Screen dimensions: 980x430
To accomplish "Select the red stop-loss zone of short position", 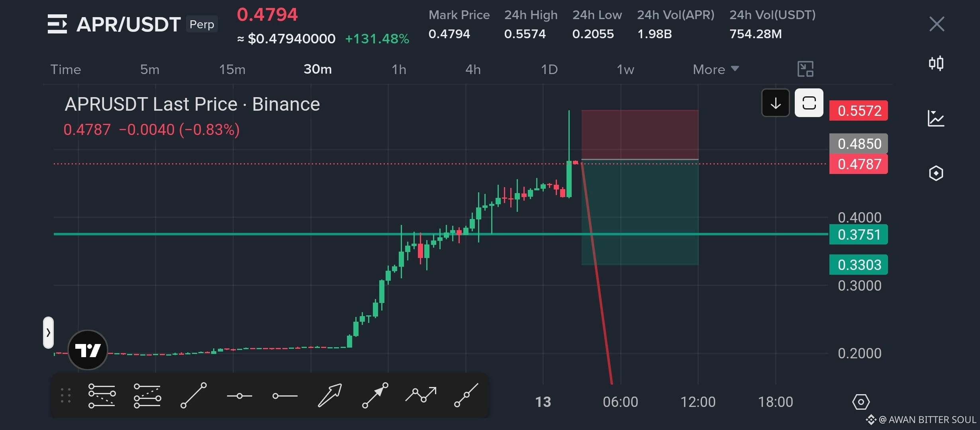I will (x=640, y=135).
